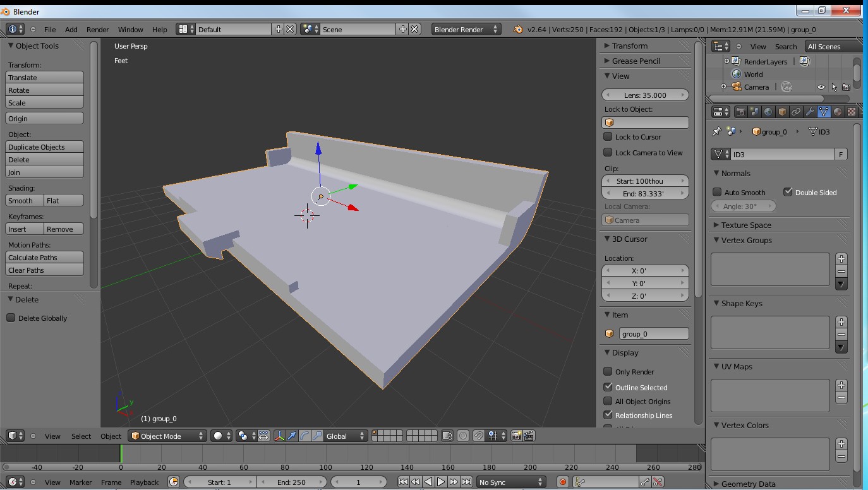The height and width of the screenshot is (490, 868).
Task: Enable Auto Smooth checkbox
Action: (717, 192)
